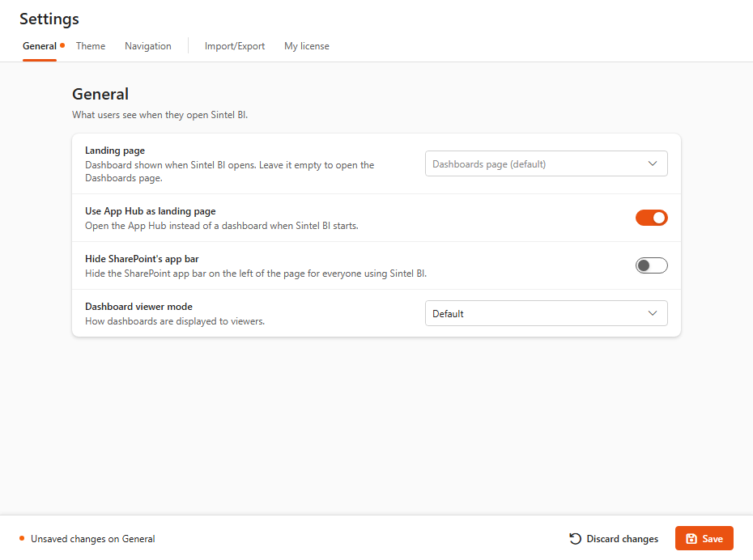Open the Landing page dropdown
This screenshot has width=753, height=560.
click(546, 163)
